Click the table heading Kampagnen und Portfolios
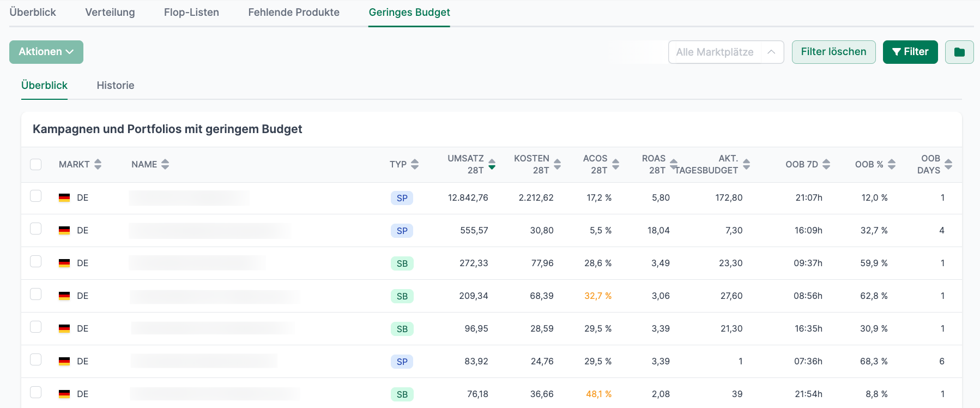 tap(167, 129)
